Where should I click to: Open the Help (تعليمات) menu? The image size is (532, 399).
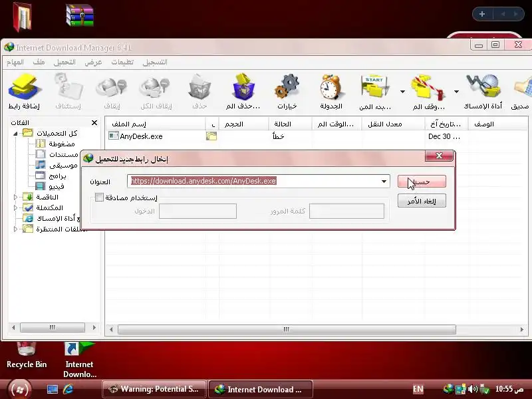[x=122, y=63]
